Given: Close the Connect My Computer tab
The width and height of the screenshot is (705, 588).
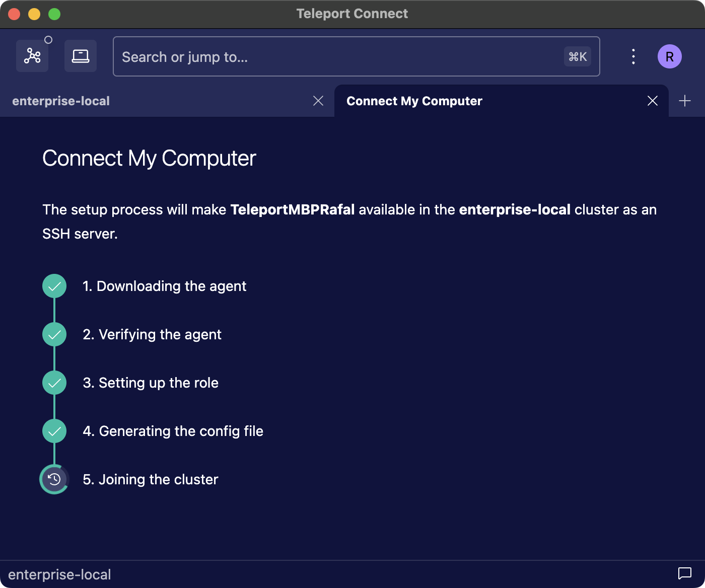Looking at the screenshot, I should 653,101.
